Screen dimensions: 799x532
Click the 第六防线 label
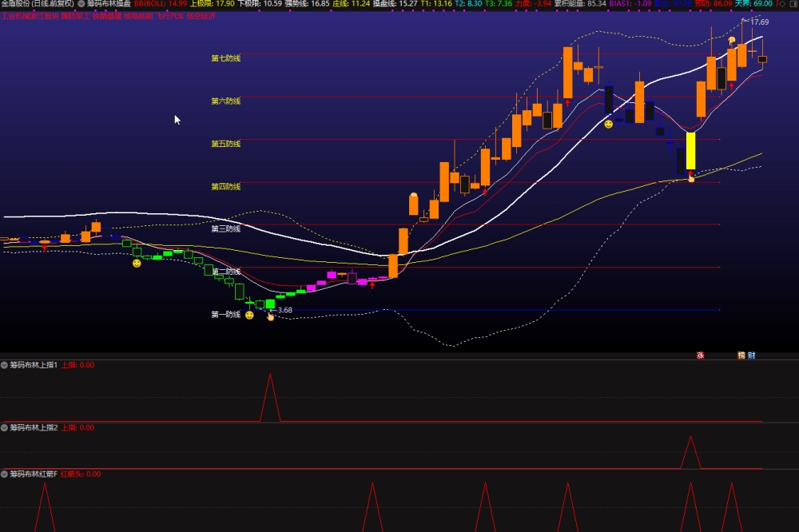(x=226, y=101)
